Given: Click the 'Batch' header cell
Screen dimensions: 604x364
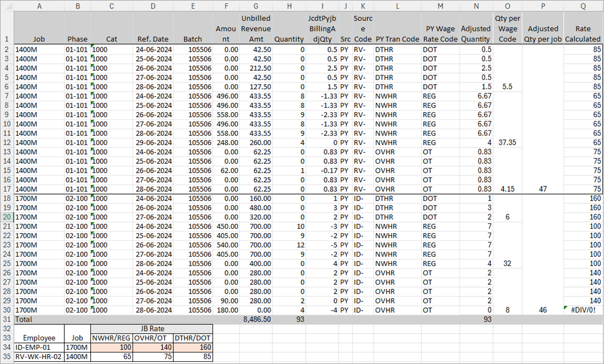Looking at the screenshot, I should pyautogui.click(x=193, y=27).
